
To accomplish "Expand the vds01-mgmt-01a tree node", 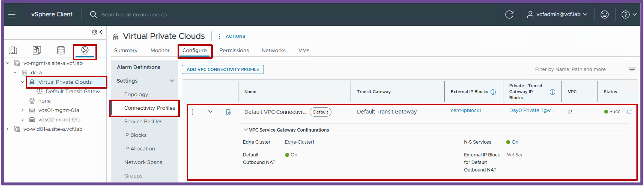I will tap(22, 110).
